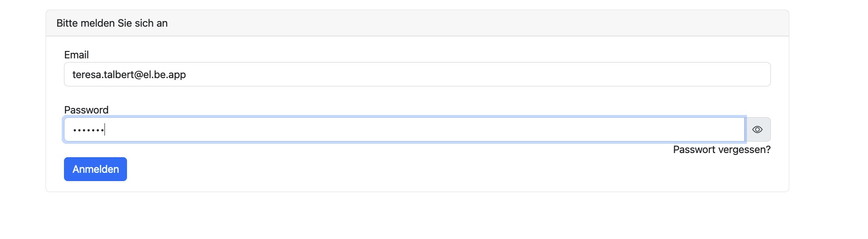This screenshot has height=239, width=868.
Task: Show the password with the eye icon
Action: click(x=758, y=130)
